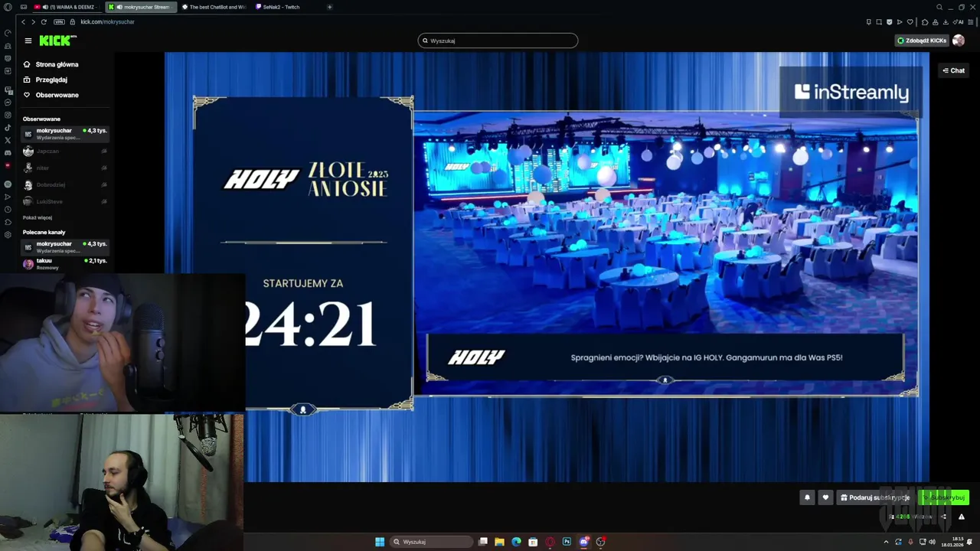Screen dimensions: 980x551
Task: Add page to bookmarks heart icon
Action: pyautogui.click(x=910, y=21)
